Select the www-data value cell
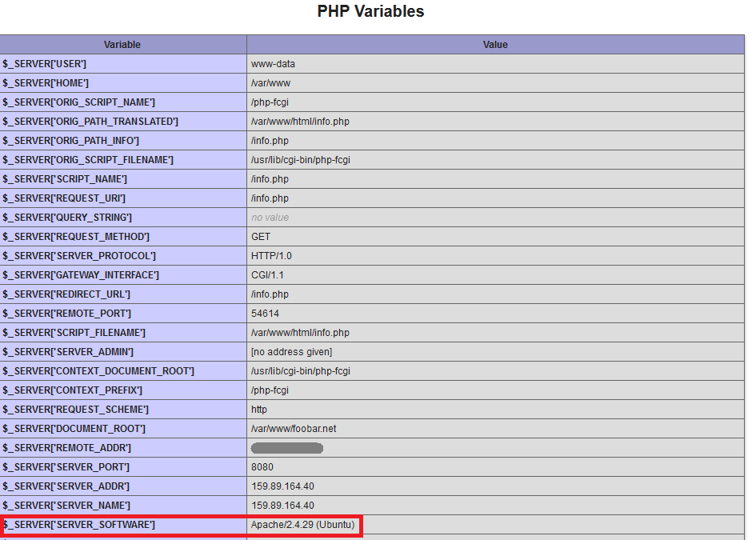Screen dimensions: 756x540 click(272, 64)
